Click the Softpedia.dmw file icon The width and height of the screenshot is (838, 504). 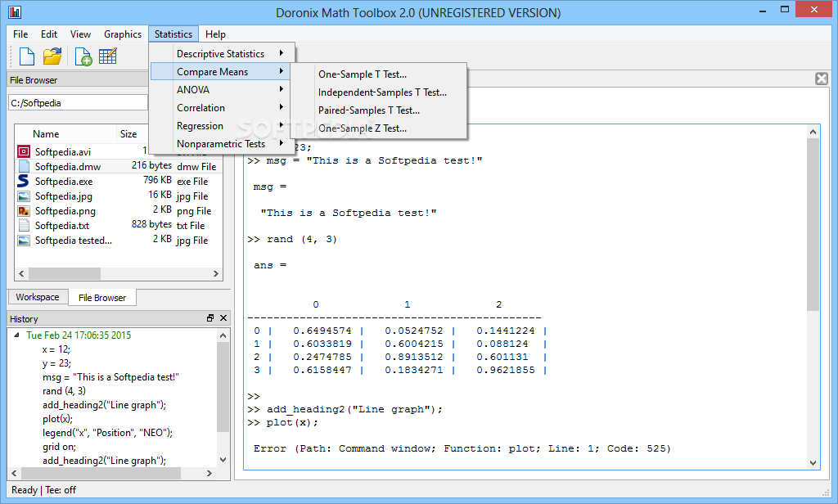click(24, 166)
